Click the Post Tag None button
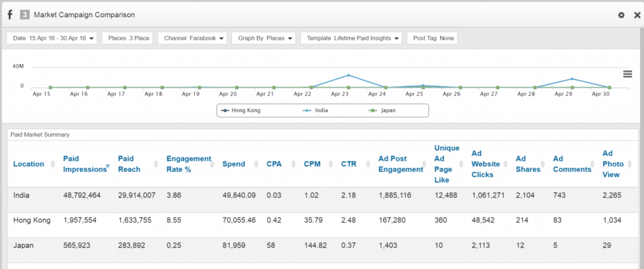The width and height of the screenshot is (644, 269). (432, 38)
